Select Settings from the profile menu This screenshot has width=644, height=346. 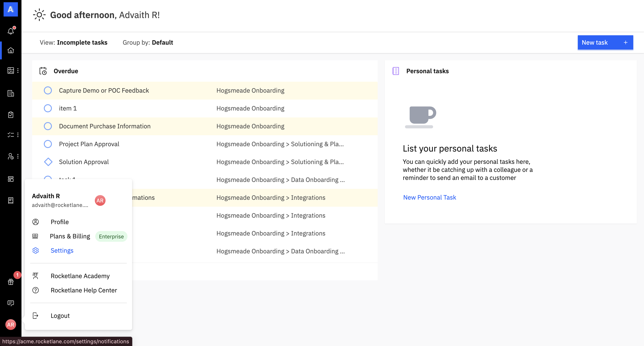click(62, 250)
